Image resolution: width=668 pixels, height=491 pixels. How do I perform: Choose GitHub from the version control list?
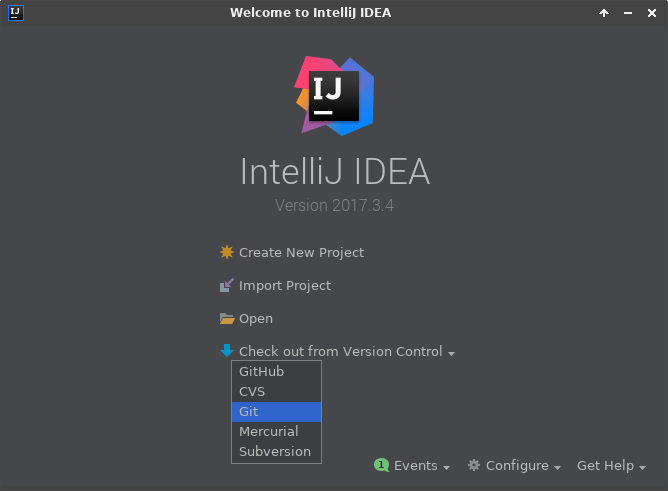tap(262, 372)
